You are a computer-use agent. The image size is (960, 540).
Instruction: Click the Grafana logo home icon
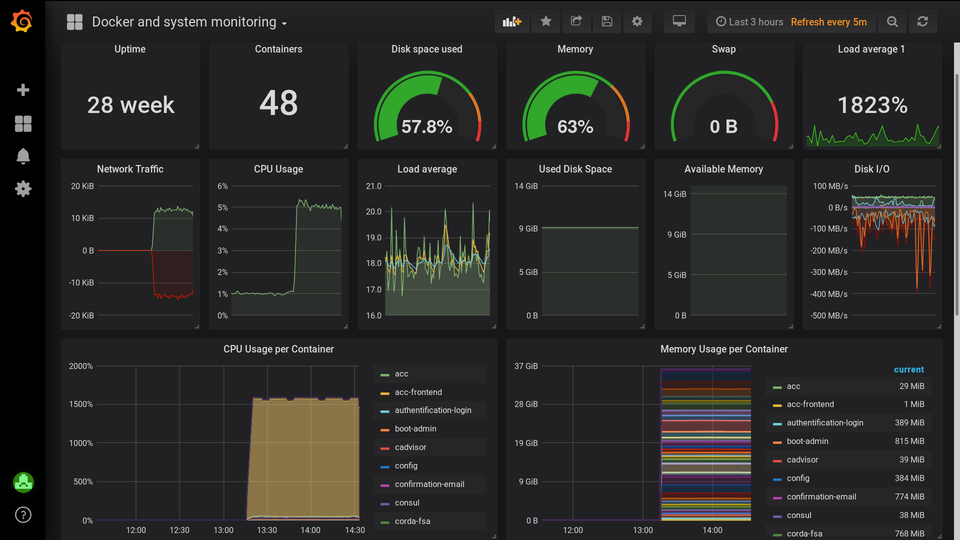(22, 21)
